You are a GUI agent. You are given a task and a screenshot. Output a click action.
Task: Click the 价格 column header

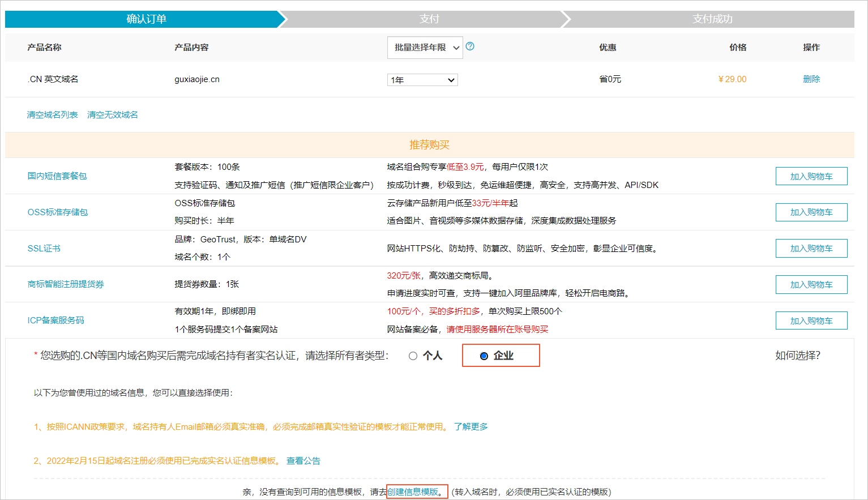[x=738, y=48]
